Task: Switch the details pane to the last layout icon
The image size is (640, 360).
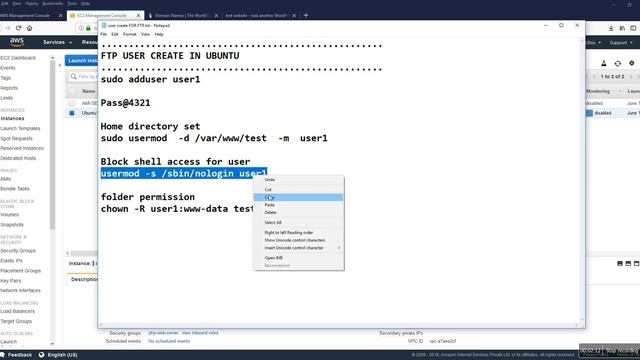Action: (x=636, y=264)
